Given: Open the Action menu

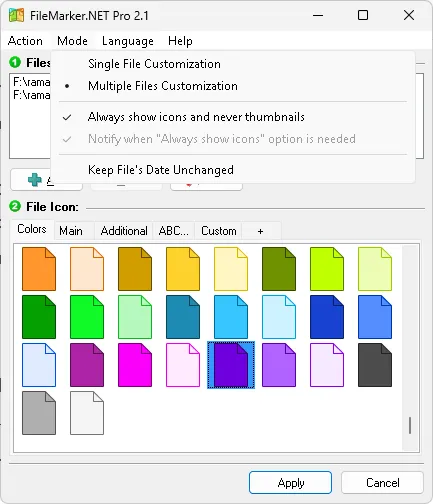Looking at the screenshot, I should [x=25, y=41].
